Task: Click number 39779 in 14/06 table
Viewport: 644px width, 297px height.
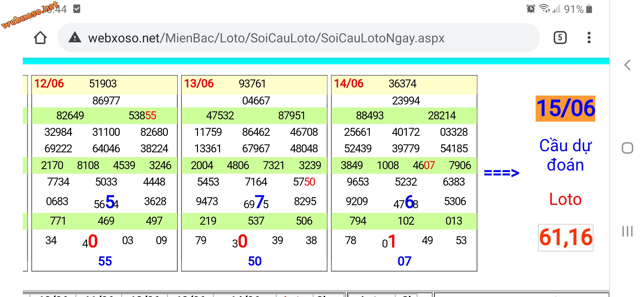Action: click(x=406, y=148)
